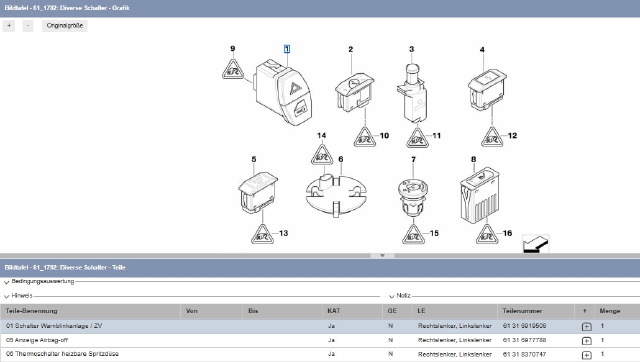Select the Anzeige Airbag-off table row

pos(320,340)
